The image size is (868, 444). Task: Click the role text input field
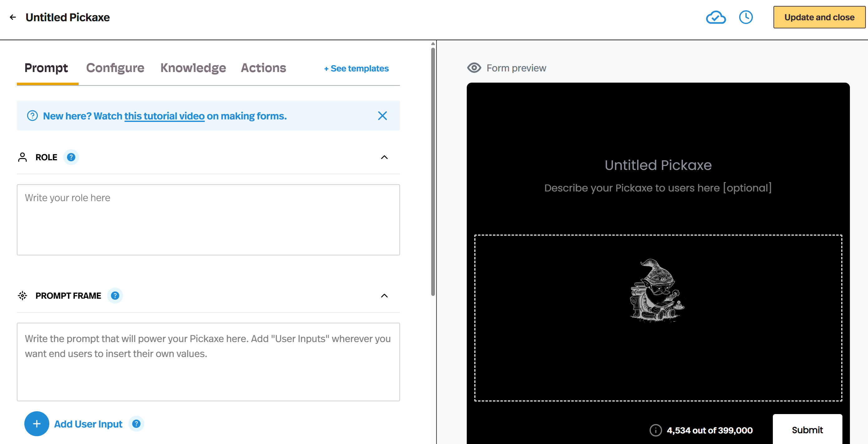tap(208, 220)
